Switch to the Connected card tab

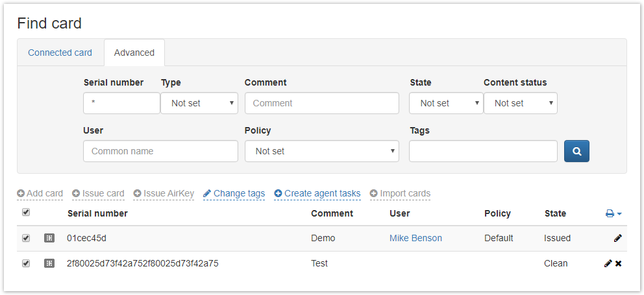(60, 53)
